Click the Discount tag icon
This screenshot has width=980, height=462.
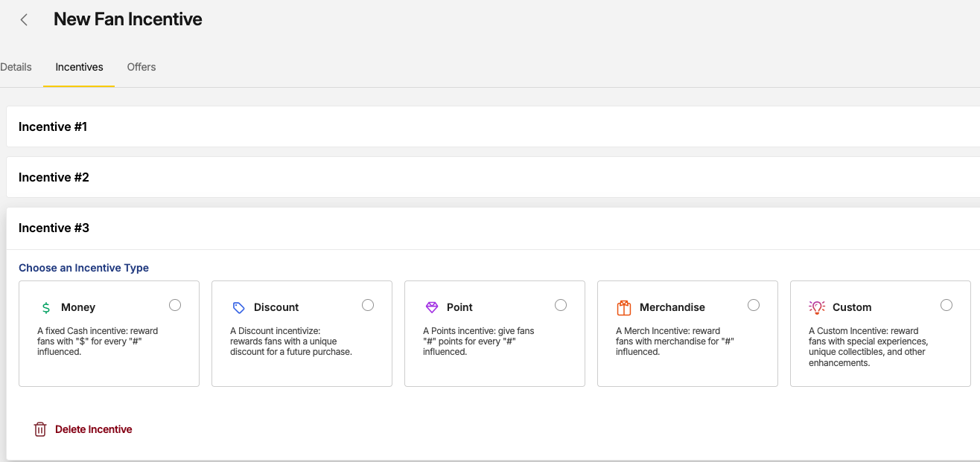point(239,308)
